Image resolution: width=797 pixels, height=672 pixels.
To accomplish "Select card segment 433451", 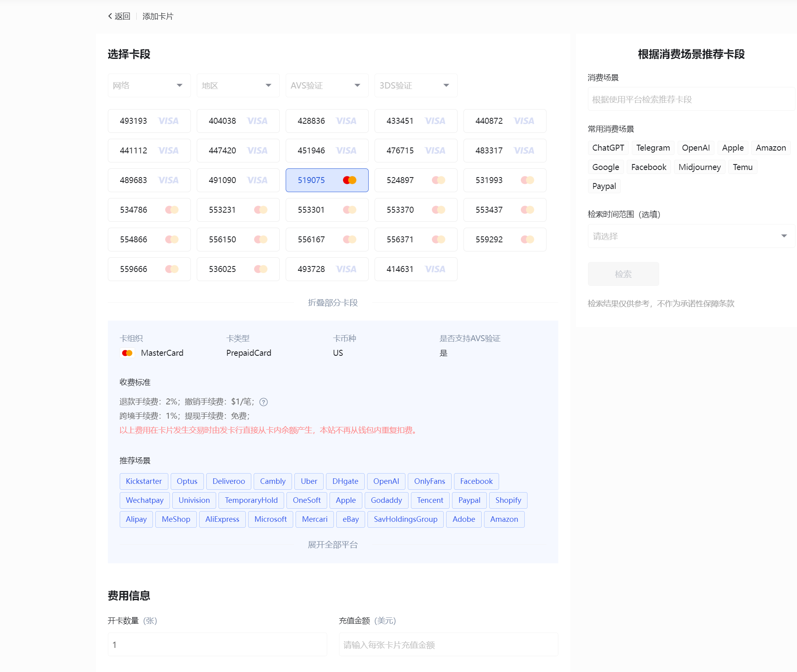I will (416, 121).
